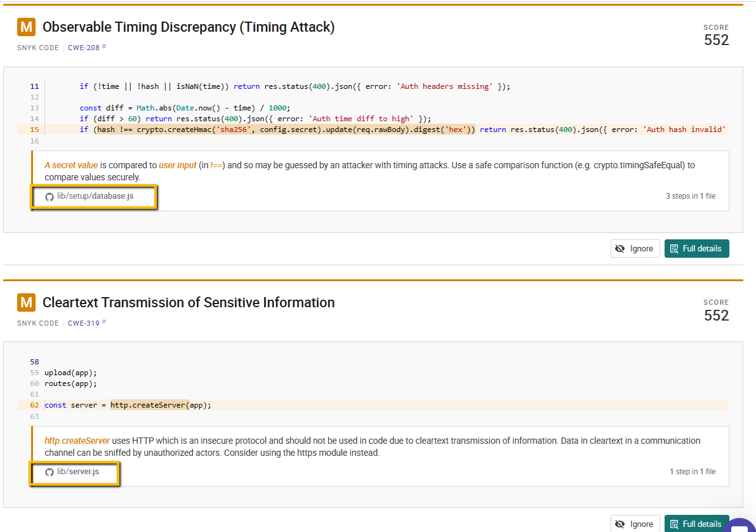Expand the '3 steps in 1 file' data flow
This screenshot has width=756, height=532.
click(x=691, y=196)
